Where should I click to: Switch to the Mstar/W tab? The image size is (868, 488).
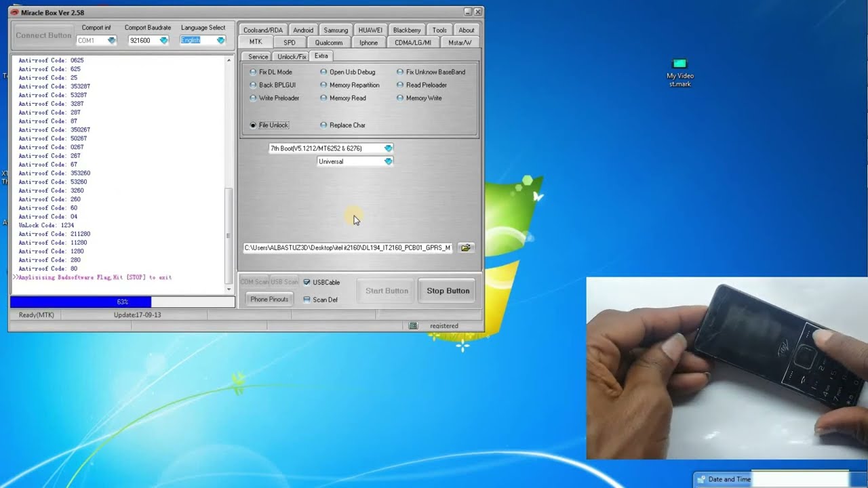pos(460,43)
